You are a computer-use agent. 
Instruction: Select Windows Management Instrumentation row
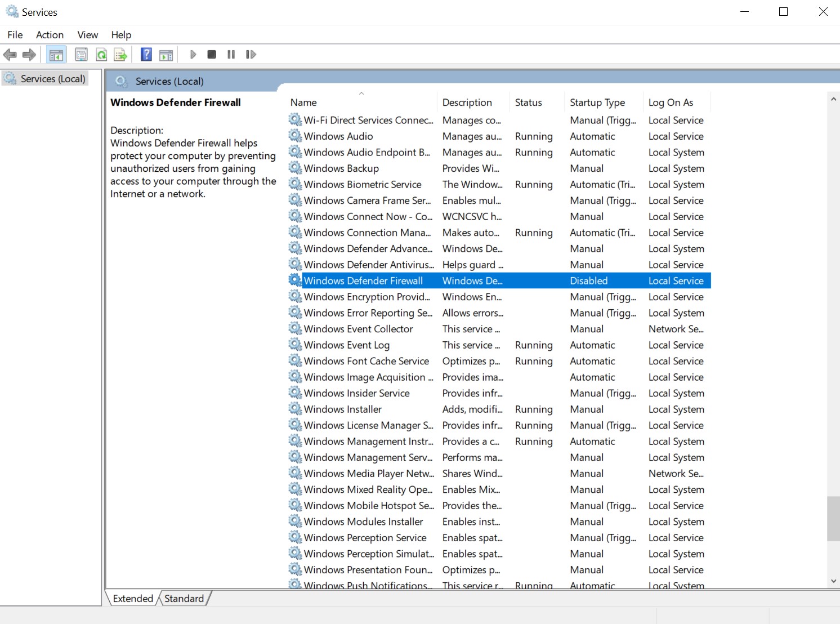click(x=499, y=441)
